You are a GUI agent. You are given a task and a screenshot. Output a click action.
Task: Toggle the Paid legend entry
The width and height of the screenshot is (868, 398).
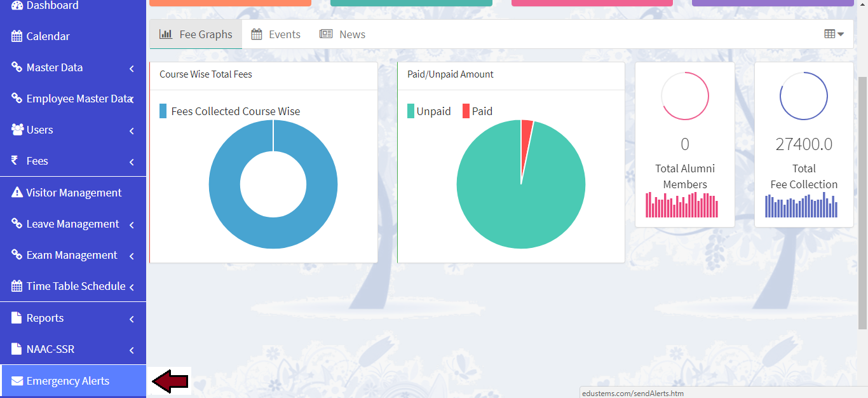point(477,111)
